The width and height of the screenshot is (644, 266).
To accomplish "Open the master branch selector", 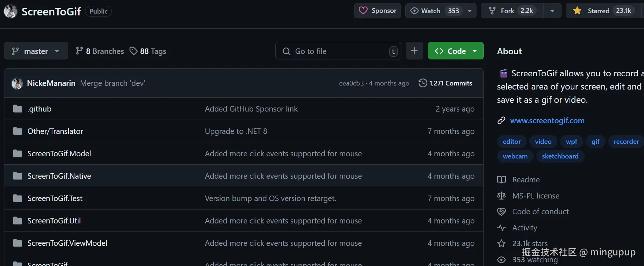I will 36,51.
